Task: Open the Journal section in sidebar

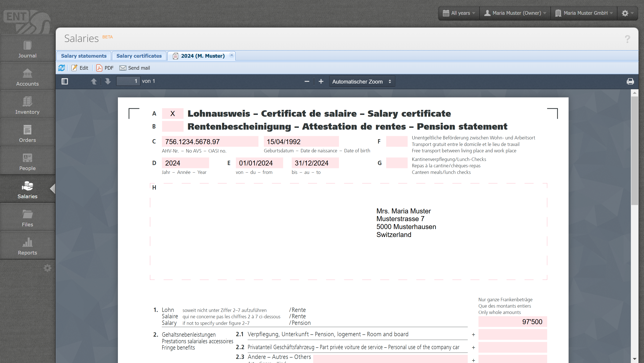Action: [x=27, y=49]
